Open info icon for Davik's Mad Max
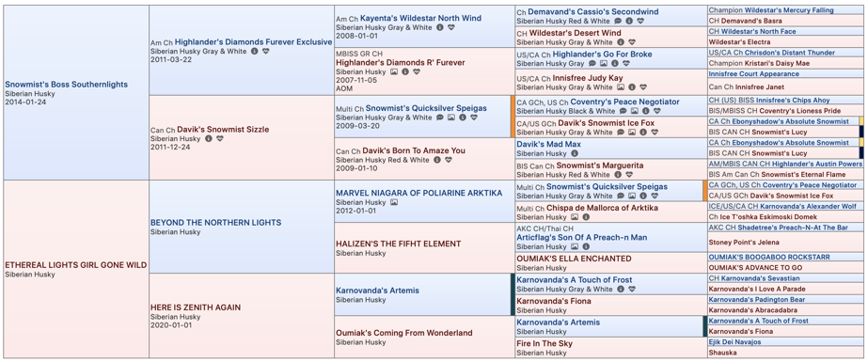868x362 pixels. 575,153
